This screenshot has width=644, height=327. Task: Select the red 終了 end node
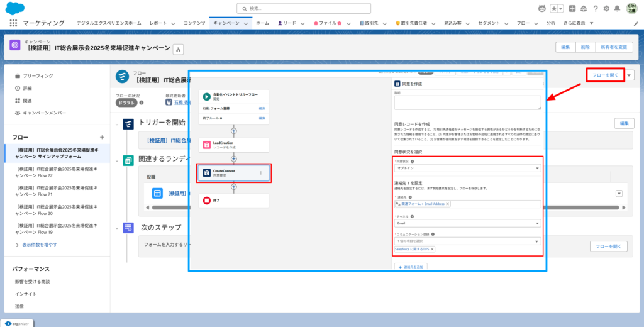(x=234, y=201)
